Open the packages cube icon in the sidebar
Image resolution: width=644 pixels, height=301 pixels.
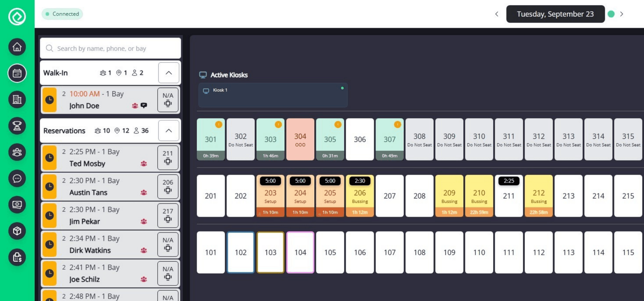click(17, 231)
